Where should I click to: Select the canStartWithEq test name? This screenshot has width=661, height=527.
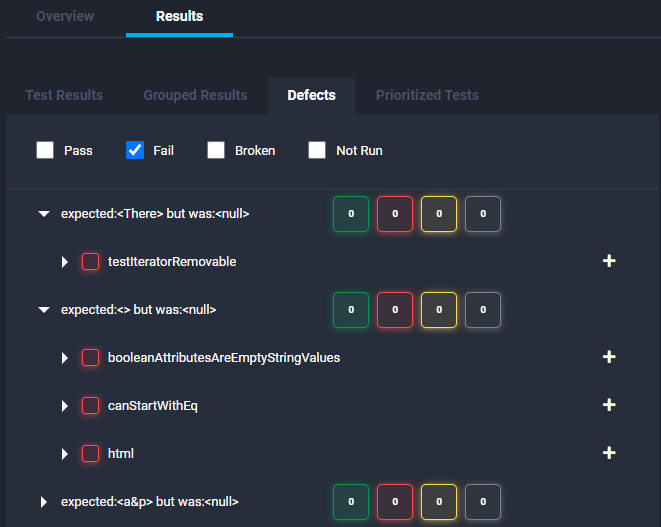(153, 406)
